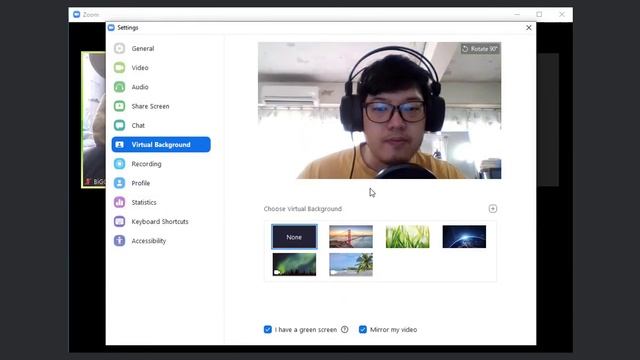Minimize the Zoom main window

click(x=517, y=14)
